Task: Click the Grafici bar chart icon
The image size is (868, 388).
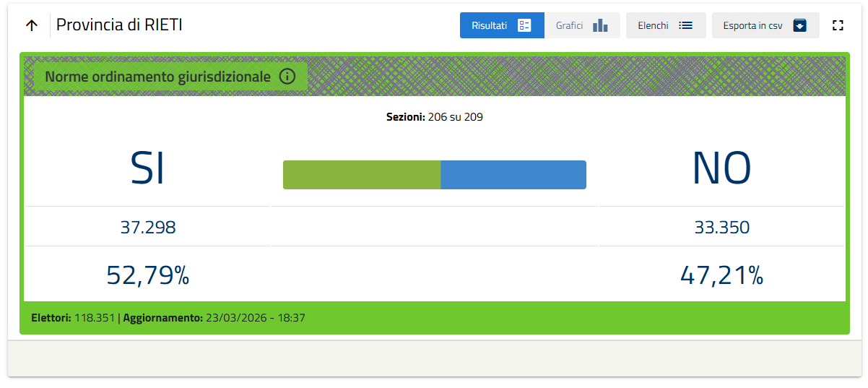Action: pyautogui.click(x=600, y=25)
